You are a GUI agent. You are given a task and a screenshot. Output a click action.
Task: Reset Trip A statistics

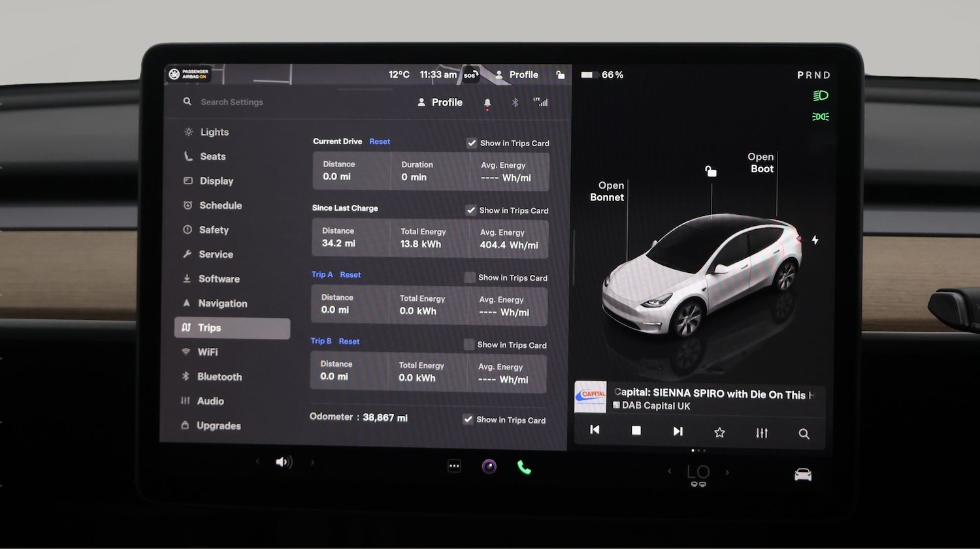pyautogui.click(x=351, y=274)
